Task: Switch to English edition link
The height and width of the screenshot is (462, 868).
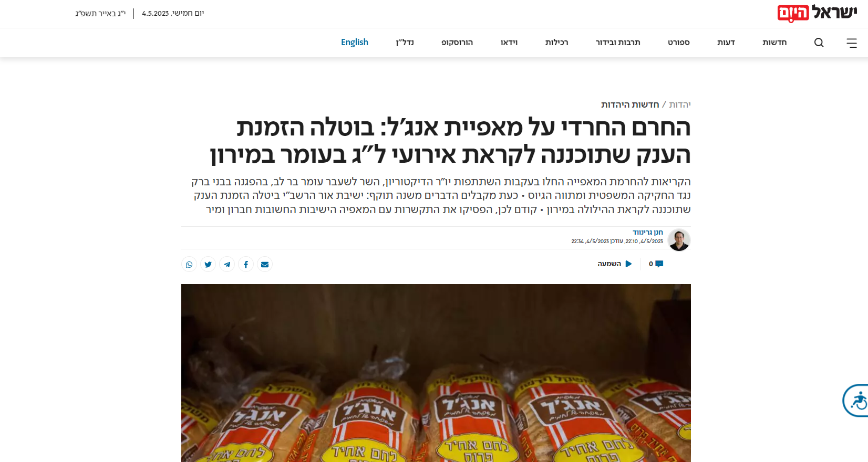Action: coord(355,42)
